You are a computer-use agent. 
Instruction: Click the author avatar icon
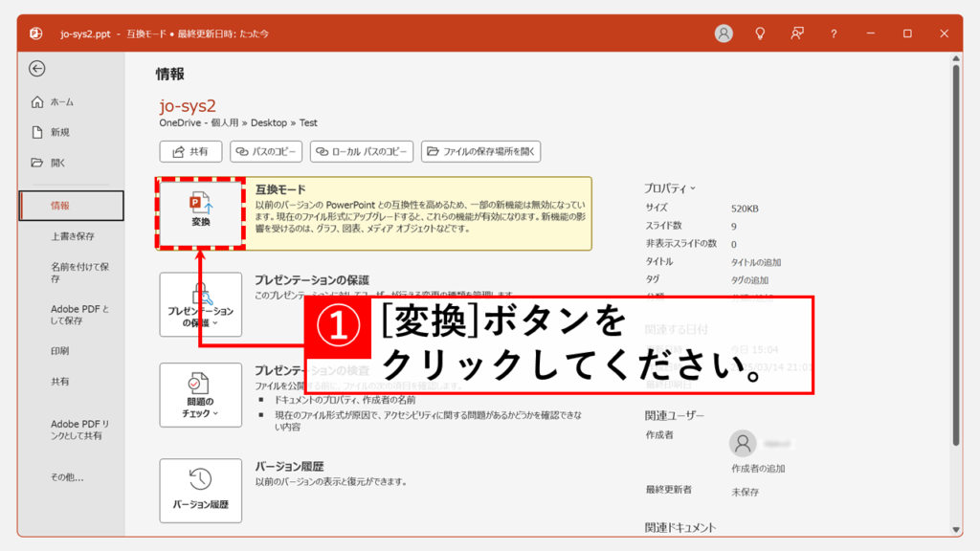click(x=743, y=444)
